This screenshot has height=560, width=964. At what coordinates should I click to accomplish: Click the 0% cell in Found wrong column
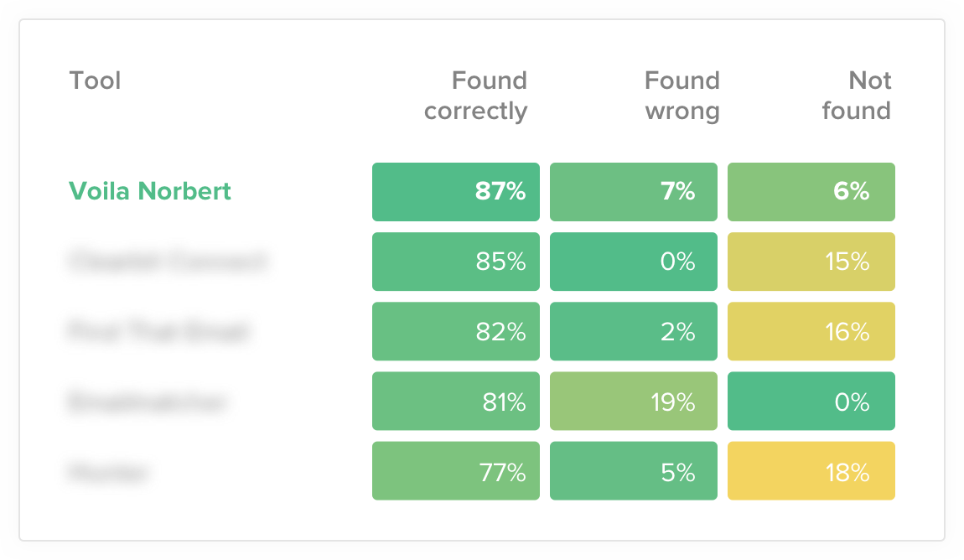[x=634, y=262]
